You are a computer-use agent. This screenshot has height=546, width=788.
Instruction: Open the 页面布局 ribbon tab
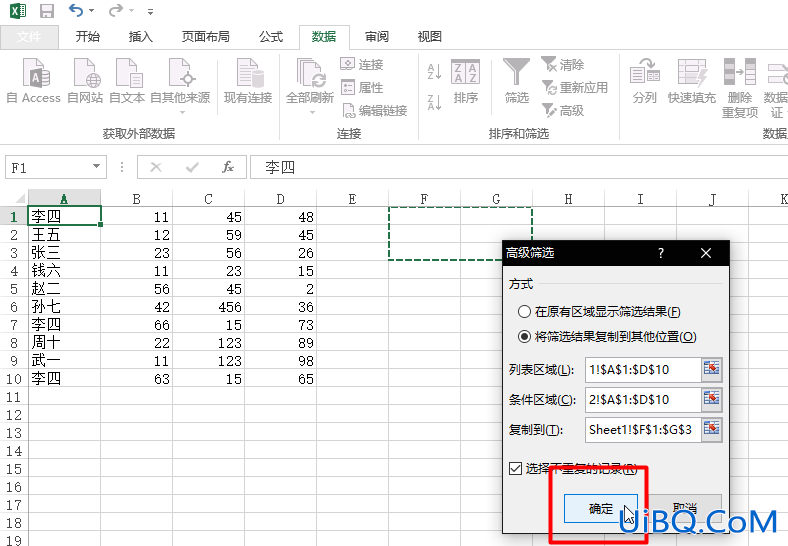206,37
